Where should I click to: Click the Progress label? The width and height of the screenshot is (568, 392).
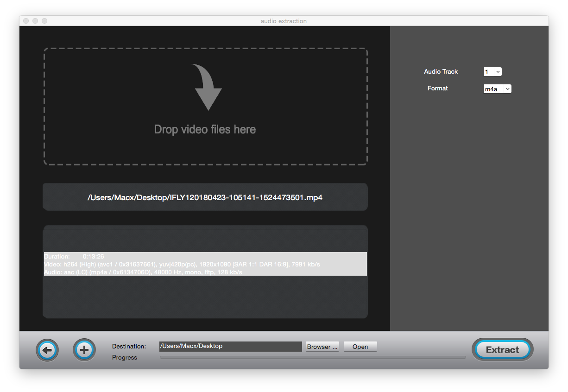pos(125,357)
